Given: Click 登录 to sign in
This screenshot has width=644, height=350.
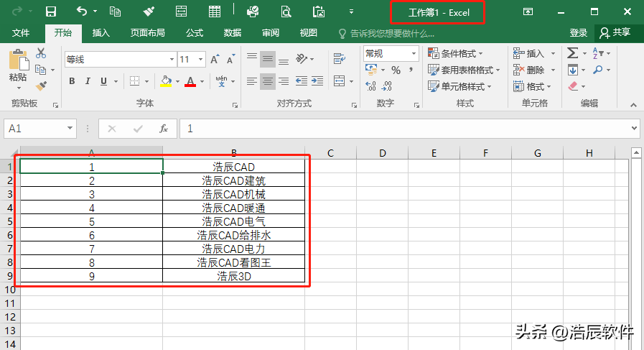Looking at the screenshot, I should click(578, 33).
